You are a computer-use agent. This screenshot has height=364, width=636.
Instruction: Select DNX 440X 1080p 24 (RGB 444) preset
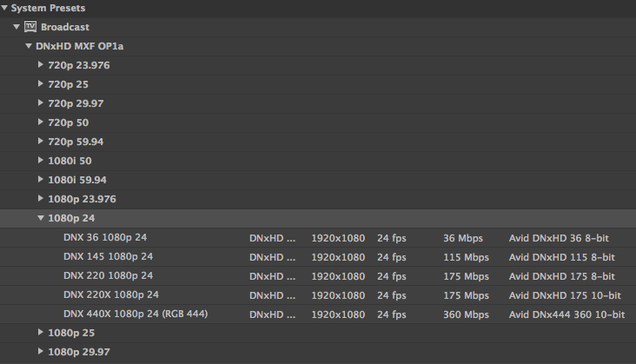click(x=136, y=314)
